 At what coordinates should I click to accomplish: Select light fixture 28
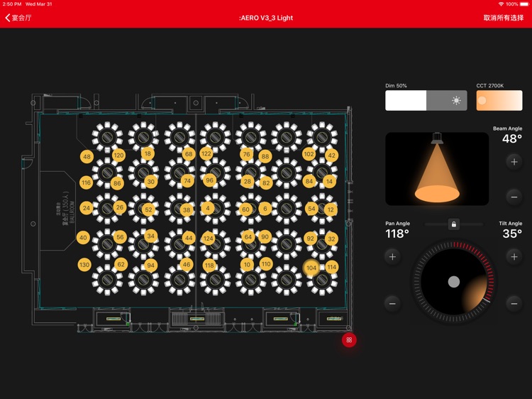pos(248,181)
